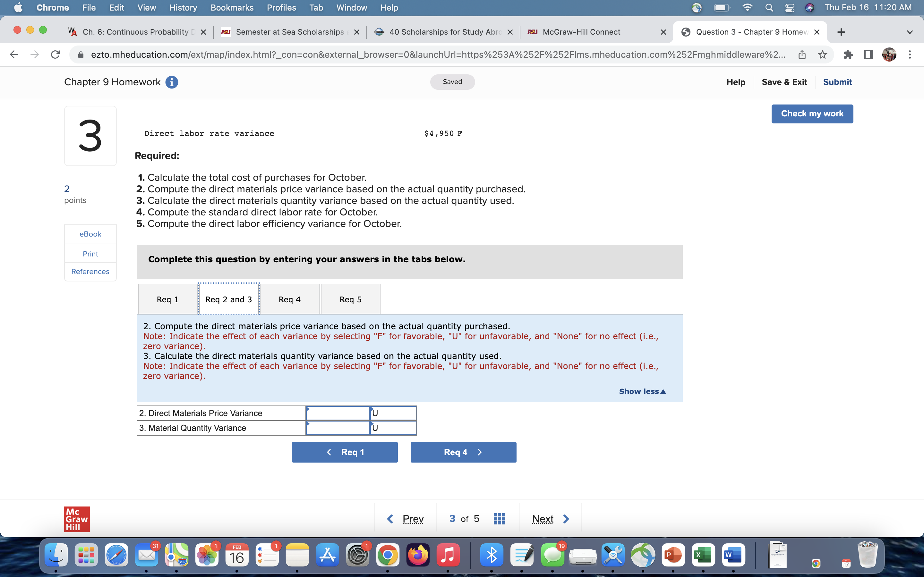Image resolution: width=924 pixels, height=577 pixels.
Task: Go to the Next question
Action: click(550, 519)
